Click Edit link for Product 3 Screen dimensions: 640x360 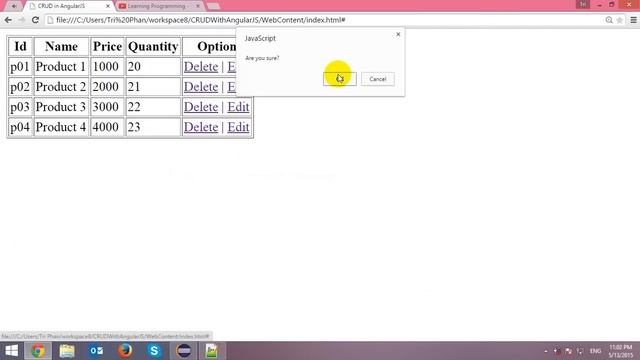tap(238, 107)
